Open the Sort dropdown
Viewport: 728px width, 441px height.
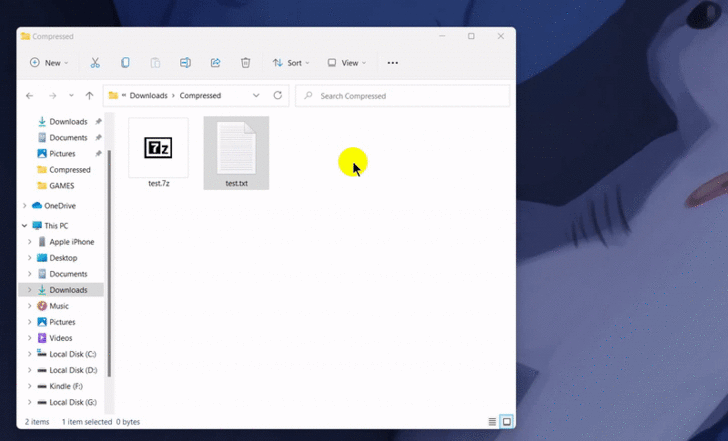coord(291,63)
